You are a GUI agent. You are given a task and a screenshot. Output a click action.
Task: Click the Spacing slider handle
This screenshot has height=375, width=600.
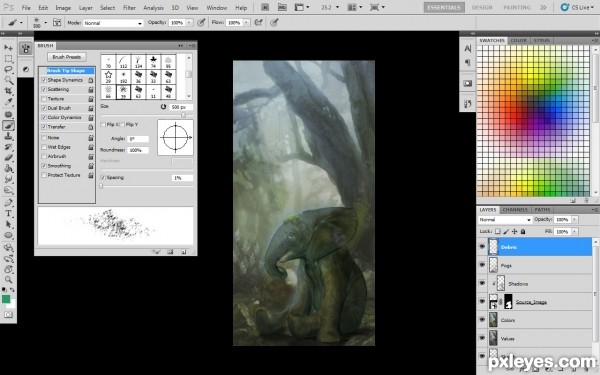pyautogui.click(x=101, y=186)
